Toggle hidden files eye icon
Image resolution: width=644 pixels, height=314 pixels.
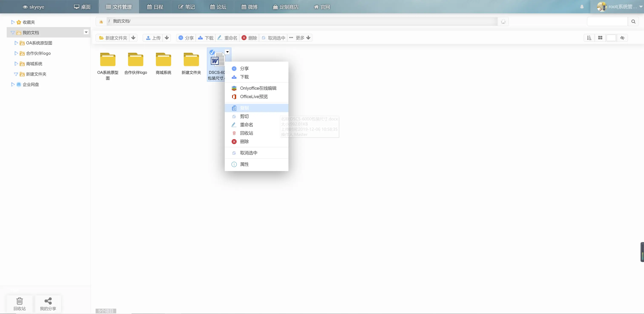[622, 38]
